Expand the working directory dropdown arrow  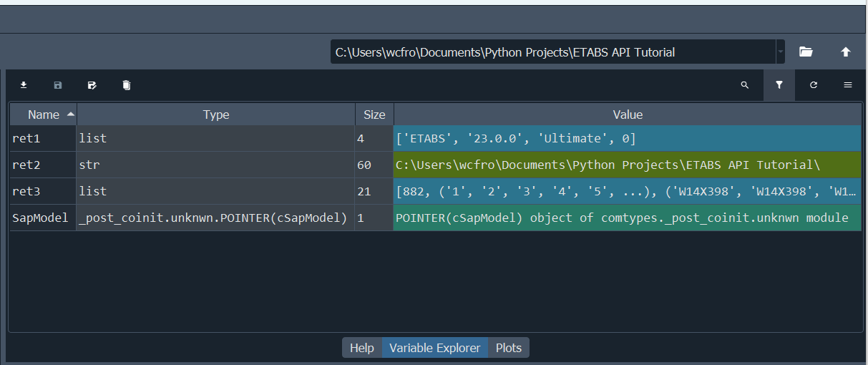780,52
